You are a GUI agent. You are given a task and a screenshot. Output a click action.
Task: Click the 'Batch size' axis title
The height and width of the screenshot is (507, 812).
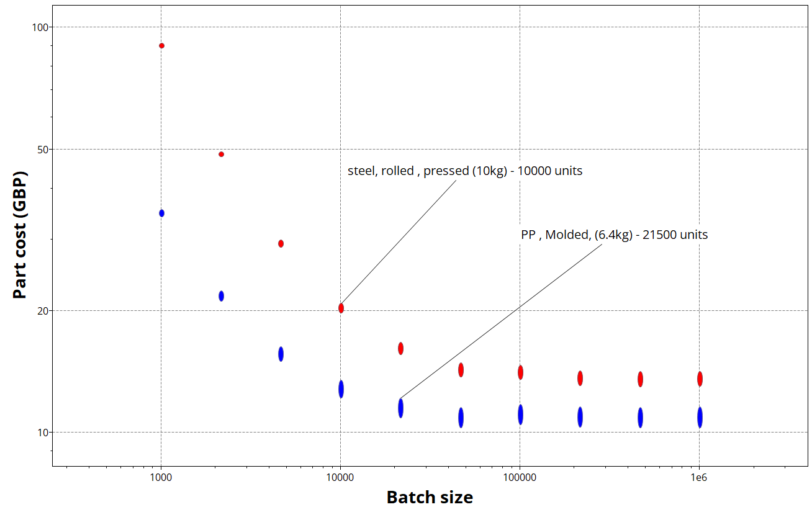click(430, 497)
